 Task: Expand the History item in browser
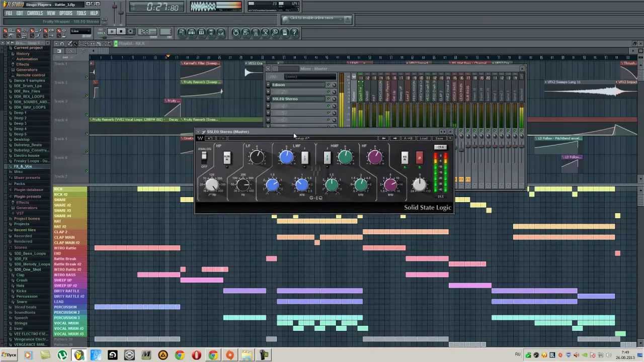pyautogui.click(x=23, y=53)
